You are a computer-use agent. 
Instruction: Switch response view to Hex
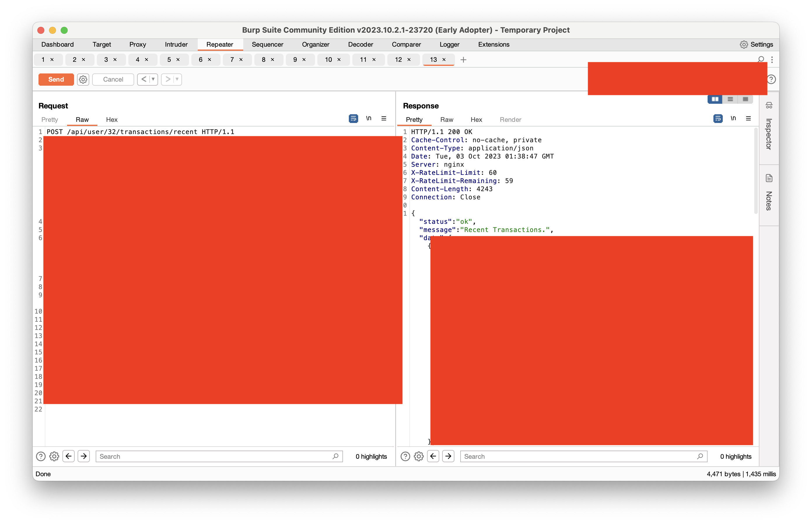tap(476, 119)
